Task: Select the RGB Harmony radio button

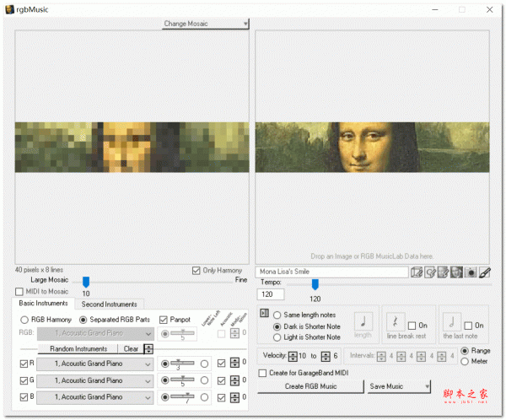Action: click(x=24, y=320)
